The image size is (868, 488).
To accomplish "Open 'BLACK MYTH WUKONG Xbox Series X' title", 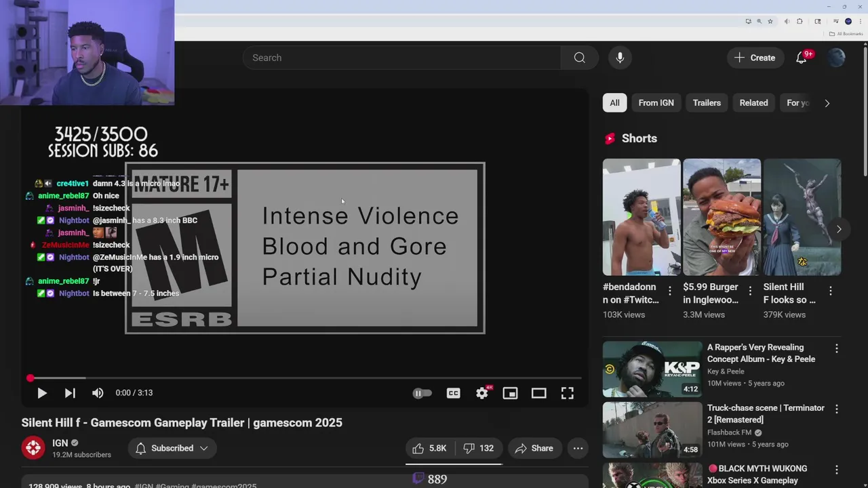I will coord(757,474).
